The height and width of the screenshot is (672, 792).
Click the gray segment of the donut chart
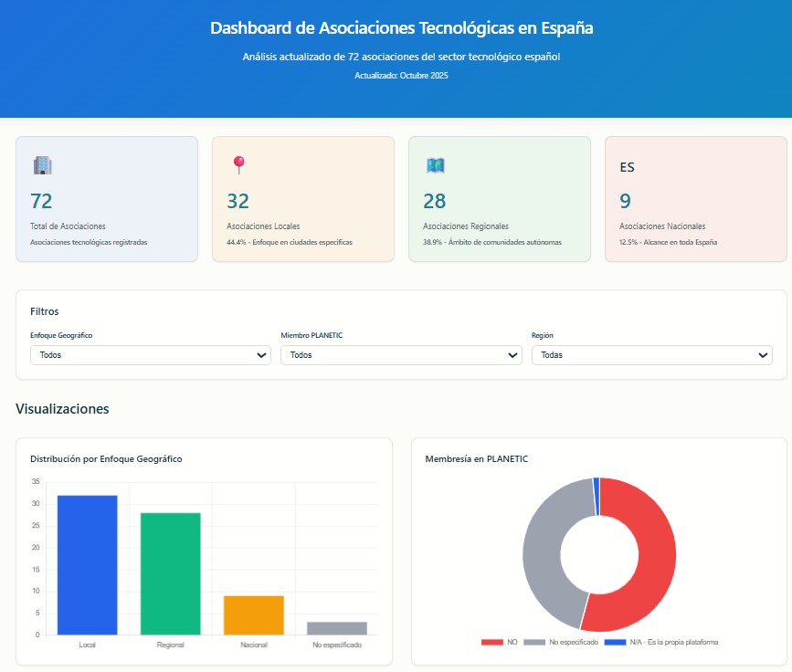(544, 548)
